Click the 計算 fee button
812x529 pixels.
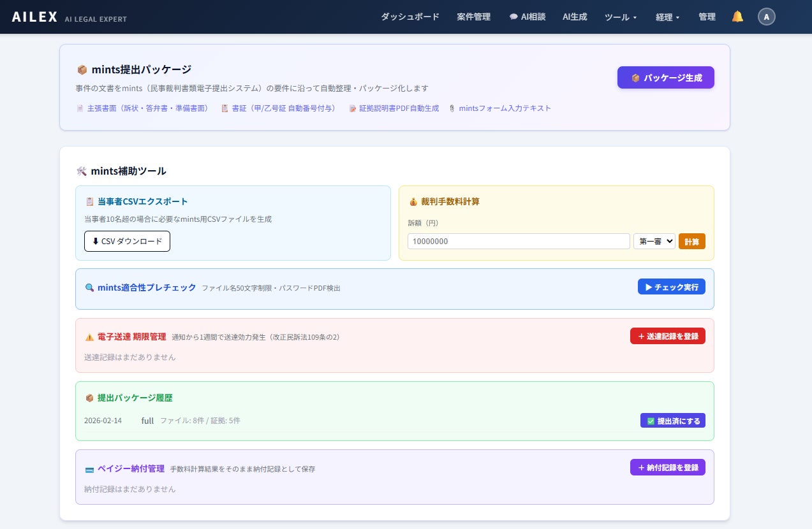tap(692, 242)
